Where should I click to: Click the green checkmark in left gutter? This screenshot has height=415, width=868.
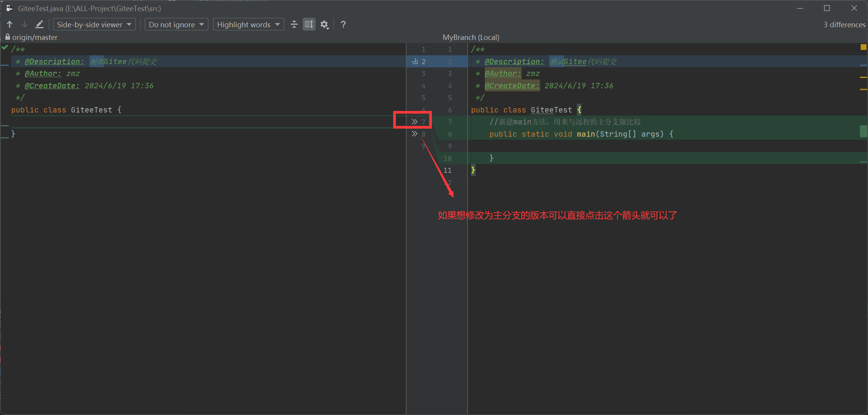tap(5, 48)
